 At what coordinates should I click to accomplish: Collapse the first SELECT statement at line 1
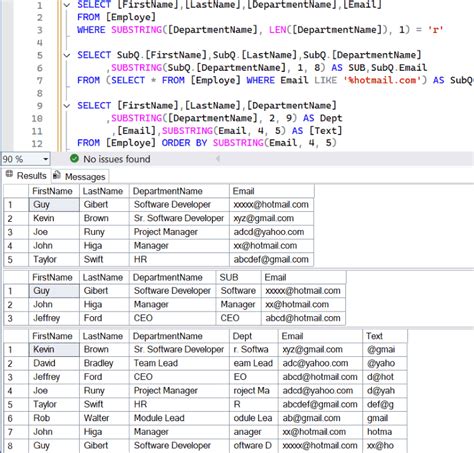click(x=67, y=5)
